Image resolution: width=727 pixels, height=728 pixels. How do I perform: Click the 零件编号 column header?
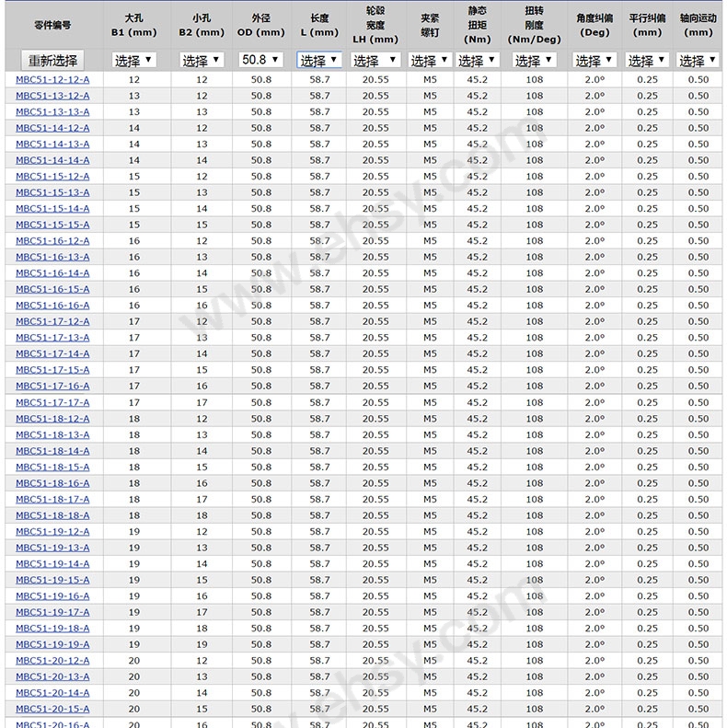[52, 25]
